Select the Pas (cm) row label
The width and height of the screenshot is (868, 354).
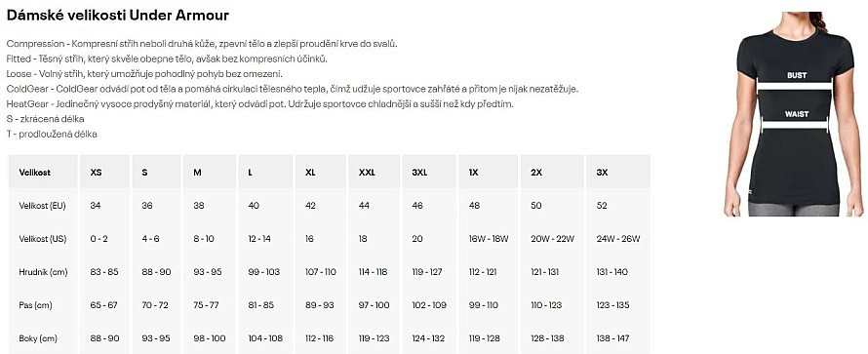[x=35, y=305]
